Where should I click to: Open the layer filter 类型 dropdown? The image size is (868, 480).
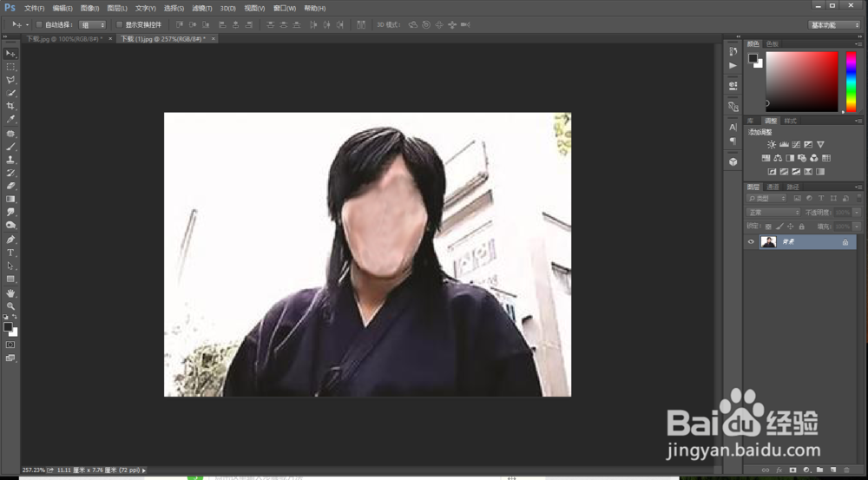[766, 198]
